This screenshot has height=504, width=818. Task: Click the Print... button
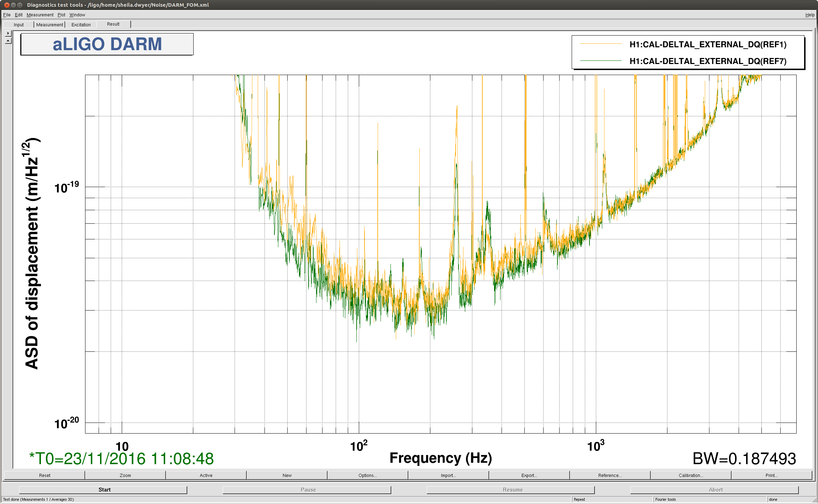point(772,475)
